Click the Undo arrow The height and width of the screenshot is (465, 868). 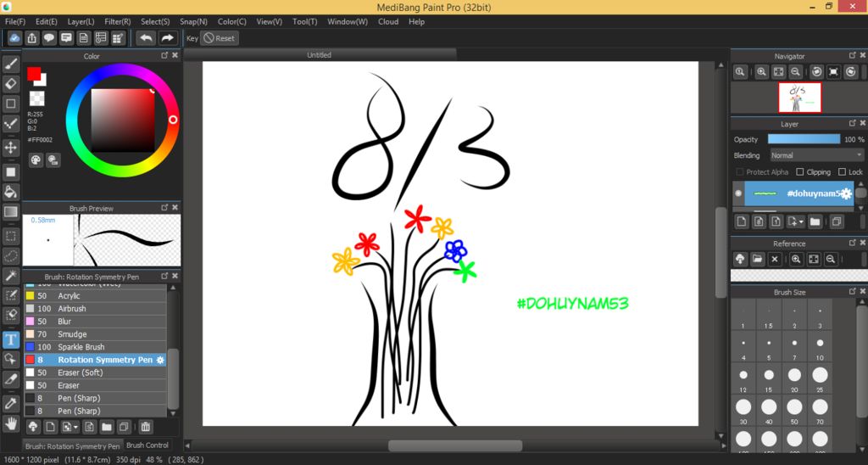[x=146, y=38]
